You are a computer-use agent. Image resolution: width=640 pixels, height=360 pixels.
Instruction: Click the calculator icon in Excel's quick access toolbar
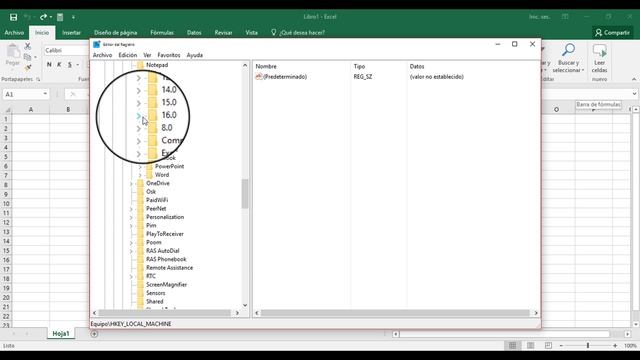60,17
